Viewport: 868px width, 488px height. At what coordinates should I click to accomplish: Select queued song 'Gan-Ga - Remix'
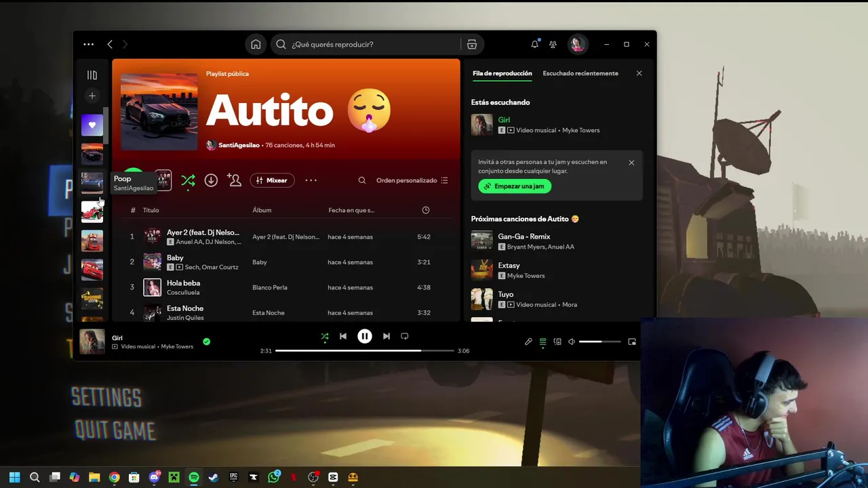(556, 241)
